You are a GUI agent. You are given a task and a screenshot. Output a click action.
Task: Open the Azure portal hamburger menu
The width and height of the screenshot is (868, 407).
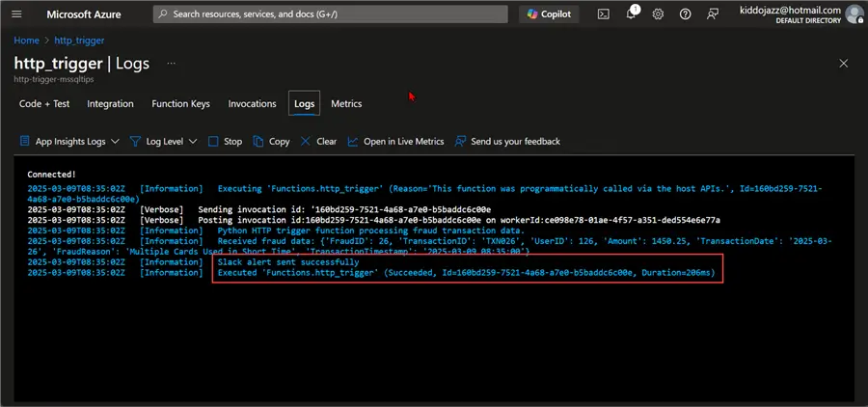click(x=16, y=14)
